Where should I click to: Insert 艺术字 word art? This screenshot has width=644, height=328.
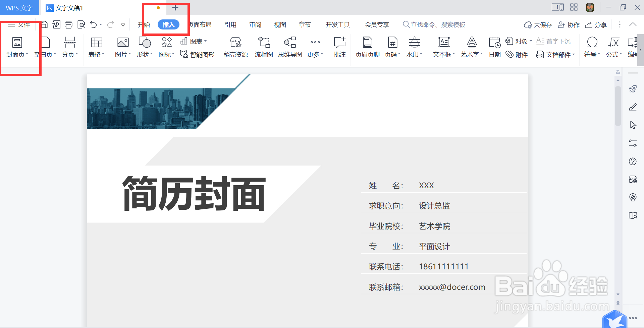(x=472, y=47)
